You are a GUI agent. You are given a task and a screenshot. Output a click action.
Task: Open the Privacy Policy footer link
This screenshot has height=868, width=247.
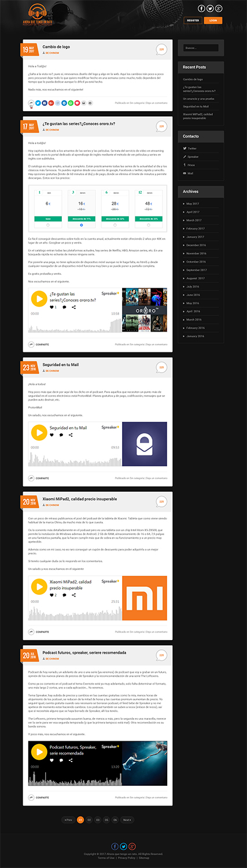127,858
